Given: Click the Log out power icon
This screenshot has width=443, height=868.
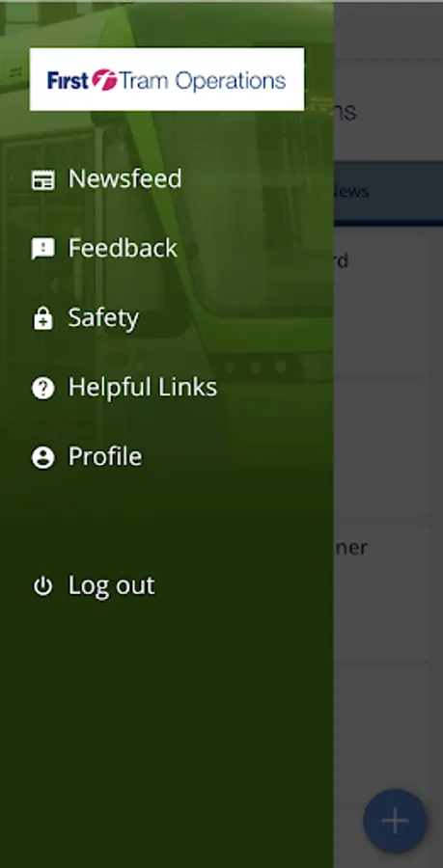Looking at the screenshot, I should point(42,586).
